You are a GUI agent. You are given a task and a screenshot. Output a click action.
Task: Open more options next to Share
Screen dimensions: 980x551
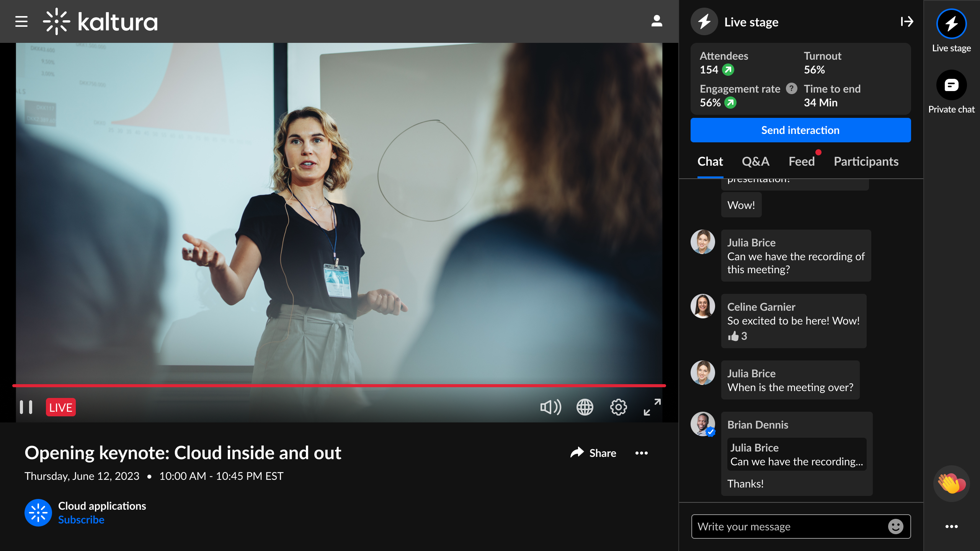(x=641, y=453)
